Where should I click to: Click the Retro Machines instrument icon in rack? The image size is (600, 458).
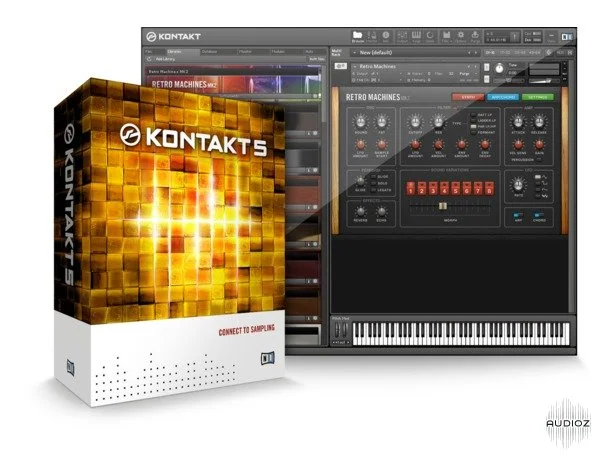click(341, 66)
